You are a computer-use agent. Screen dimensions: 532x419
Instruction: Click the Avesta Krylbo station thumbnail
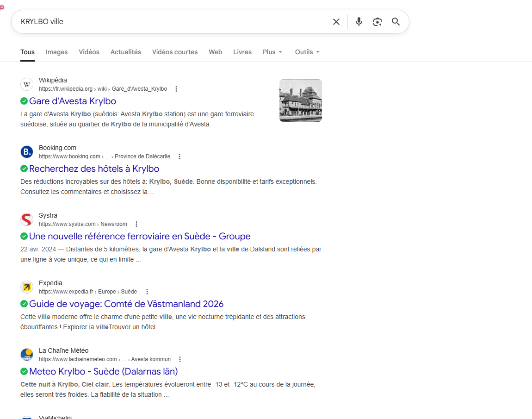(x=300, y=100)
